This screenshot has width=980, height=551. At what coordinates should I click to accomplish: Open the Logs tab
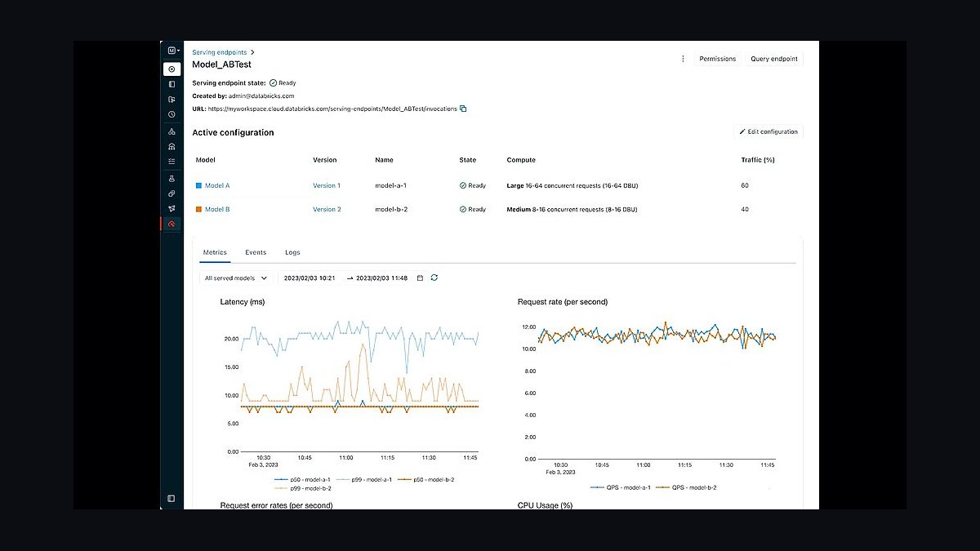pos(292,253)
